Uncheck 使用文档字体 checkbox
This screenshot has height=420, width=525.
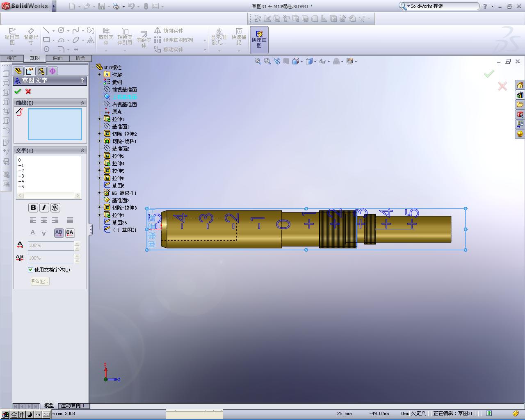[30, 269]
